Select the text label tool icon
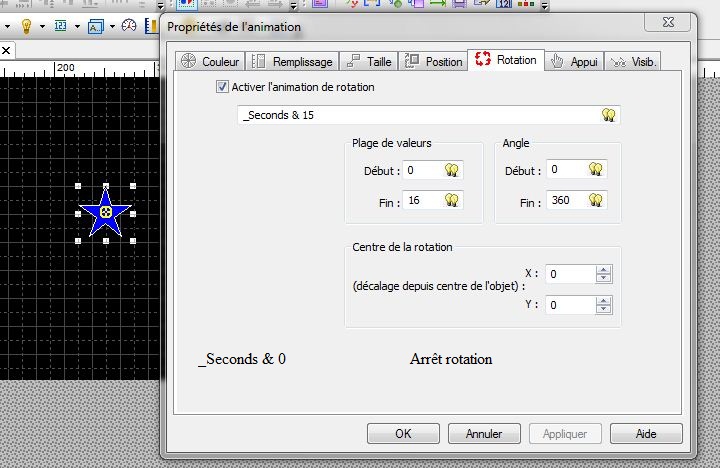The image size is (720, 468). point(95,25)
